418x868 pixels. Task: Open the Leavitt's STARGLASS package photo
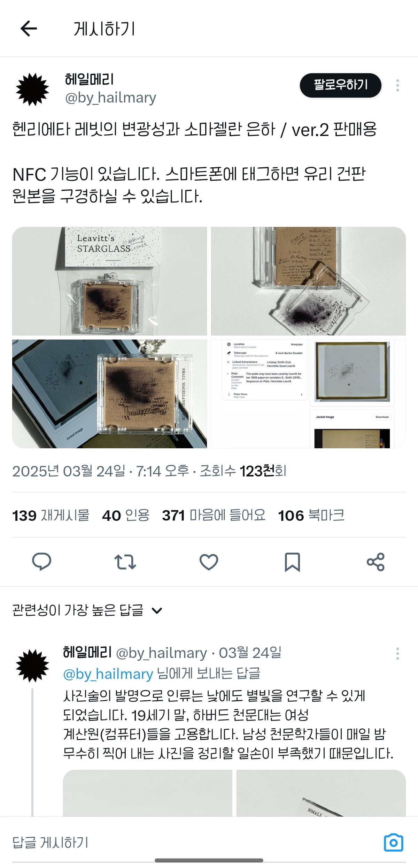click(109, 281)
